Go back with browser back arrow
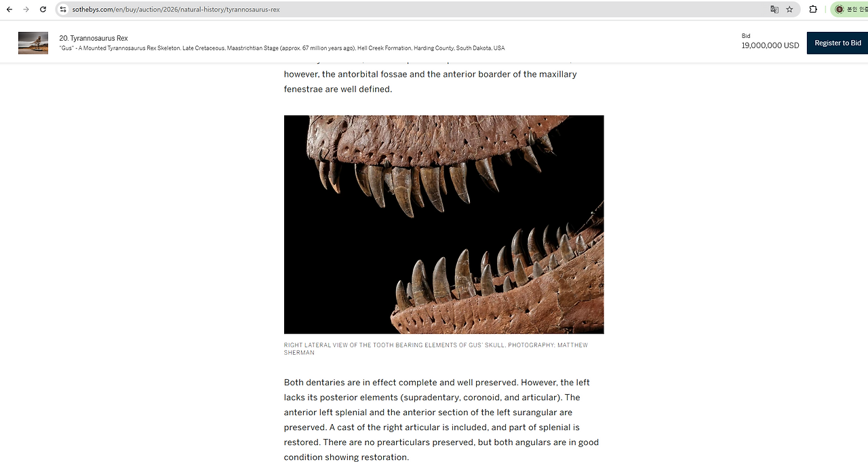868x462 pixels. coord(9,9)
